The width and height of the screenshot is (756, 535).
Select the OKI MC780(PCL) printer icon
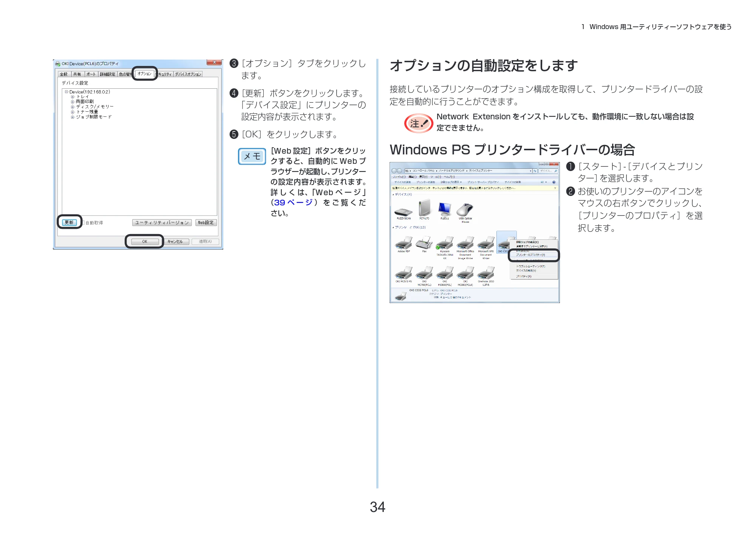click(x=424, y=273)
